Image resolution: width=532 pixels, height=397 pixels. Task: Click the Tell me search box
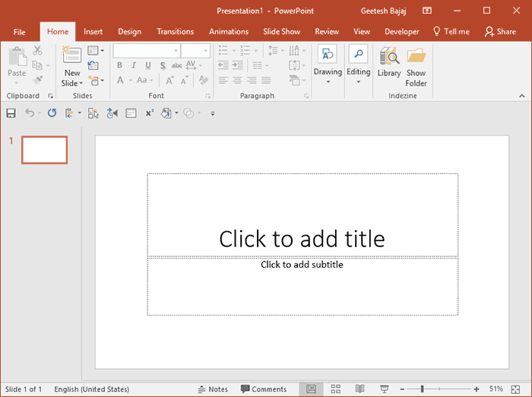point(451,32)
